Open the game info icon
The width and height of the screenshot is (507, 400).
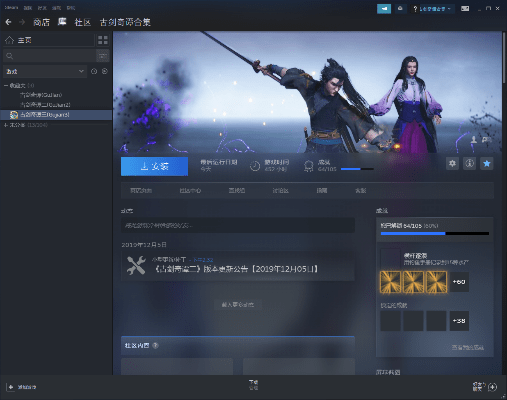tap(469, 163)
